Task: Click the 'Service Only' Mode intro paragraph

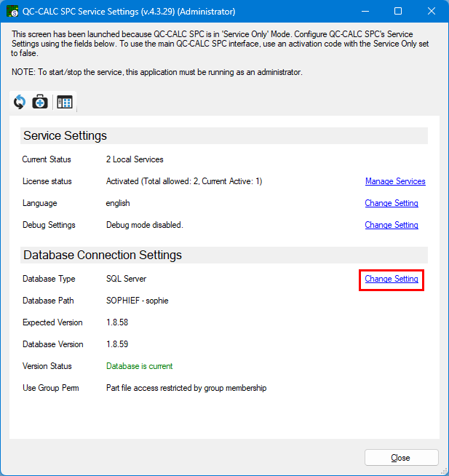Action: (220, 44)
